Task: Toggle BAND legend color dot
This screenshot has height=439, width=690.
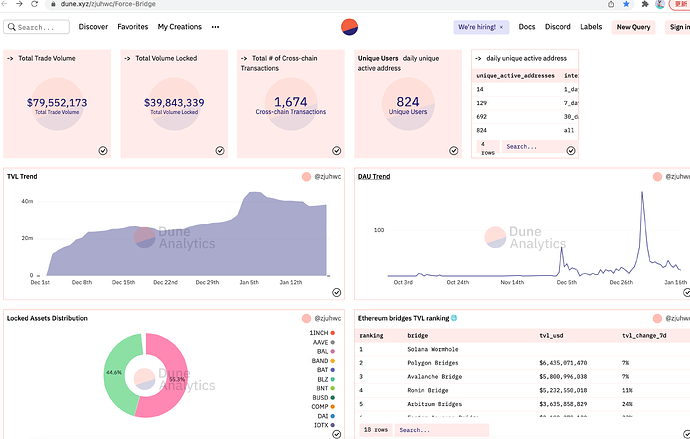Action: pos(333,361)
